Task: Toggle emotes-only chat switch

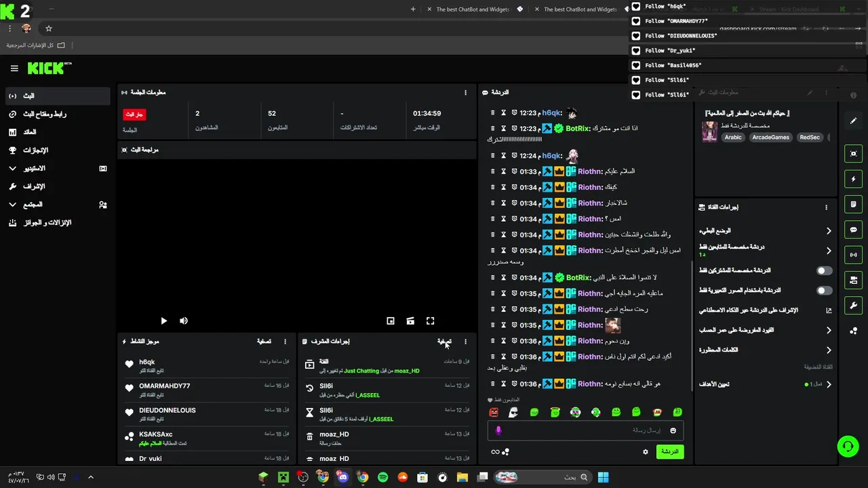Action: pos(824,290)
